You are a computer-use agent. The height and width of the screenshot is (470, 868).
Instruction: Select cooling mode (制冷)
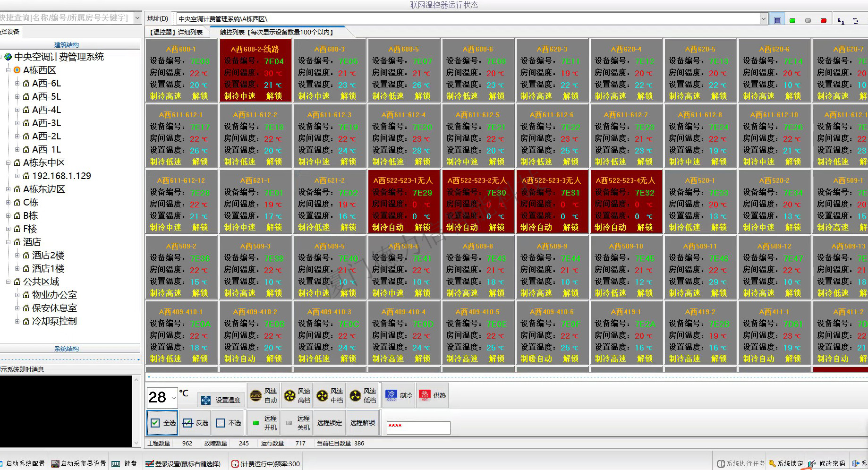[x=399, y=395]
